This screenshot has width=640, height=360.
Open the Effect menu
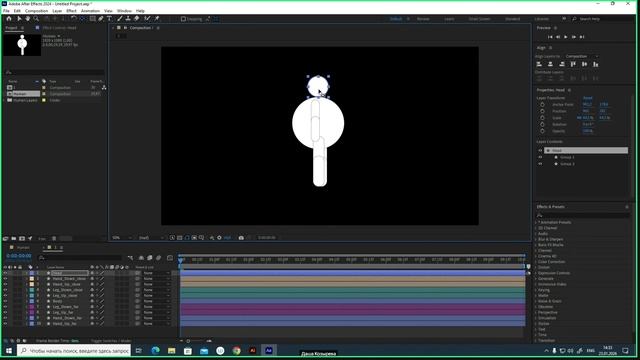tap(71, 11)
